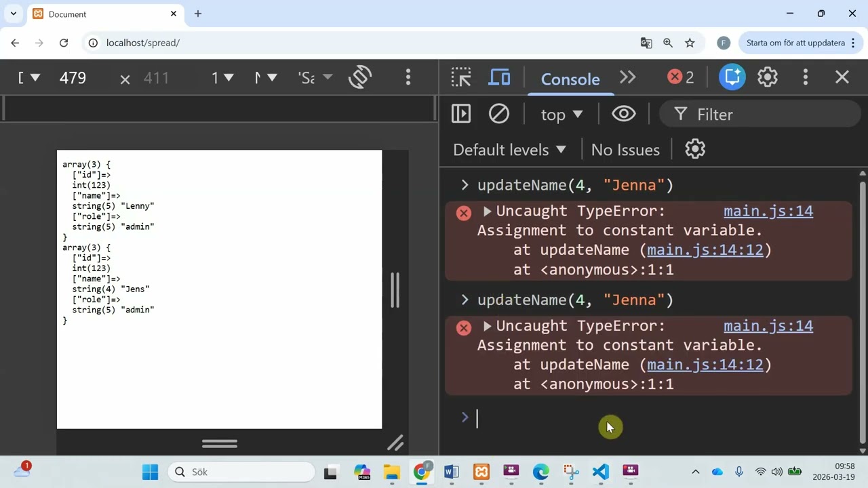Open Microsoft 365 Copilot from taskbar
Viewport: 868px width, 488px height.
point(362,472)
